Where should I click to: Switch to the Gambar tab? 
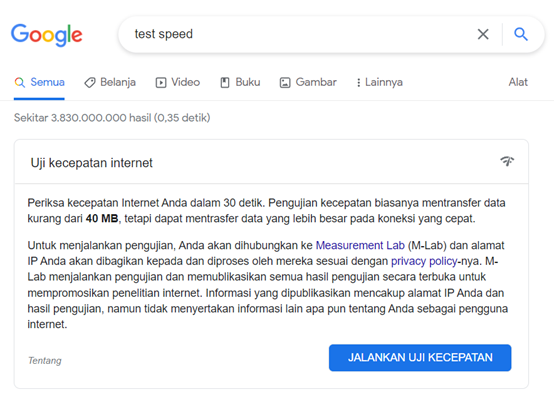pos(308,82)
